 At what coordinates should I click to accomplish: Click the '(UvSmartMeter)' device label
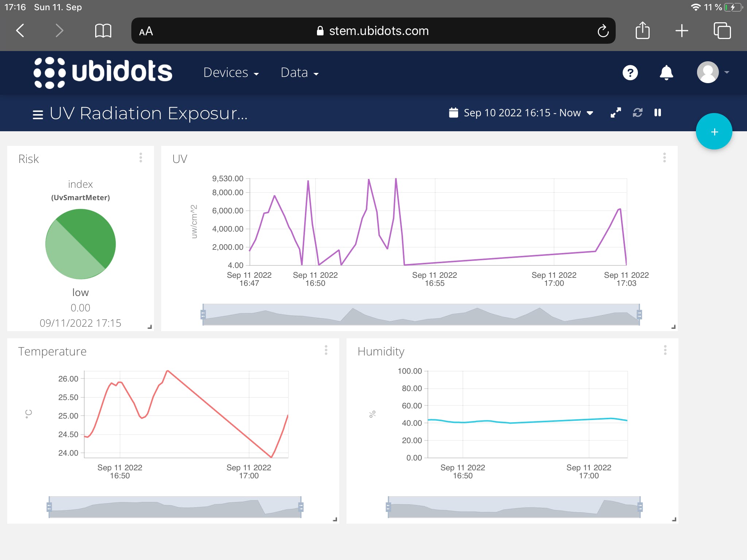coord(81,198)
